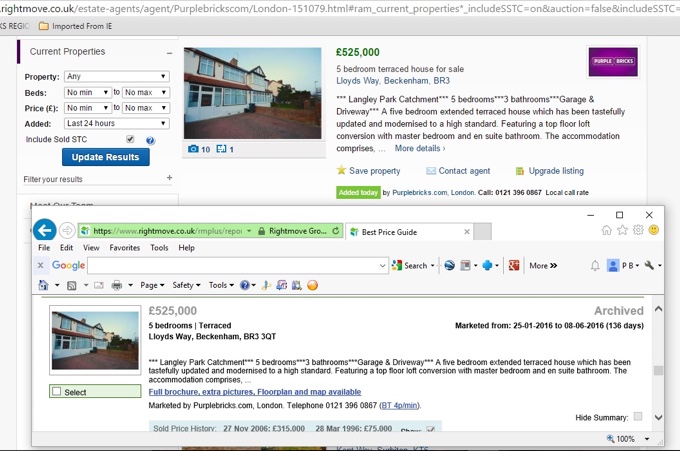Open the File menu
Image resolution: width=680 pixels, height=451 pixels.
click(44, 248)
